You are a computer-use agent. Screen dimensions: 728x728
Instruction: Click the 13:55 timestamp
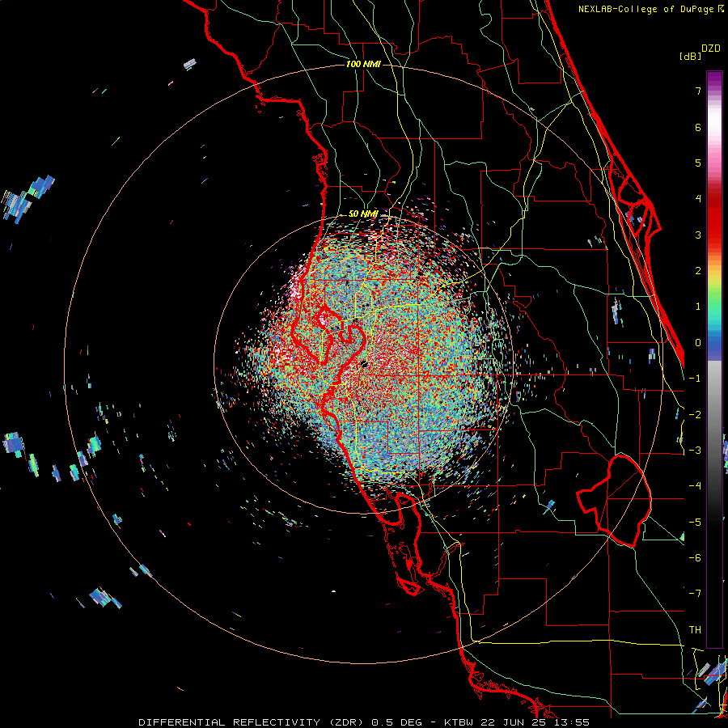[x=572, y=722]
